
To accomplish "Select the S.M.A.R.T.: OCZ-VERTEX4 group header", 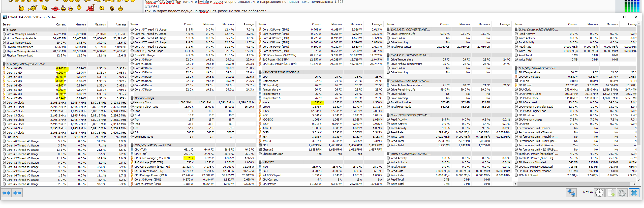I will pyautogui.click(x=449, y=29).
